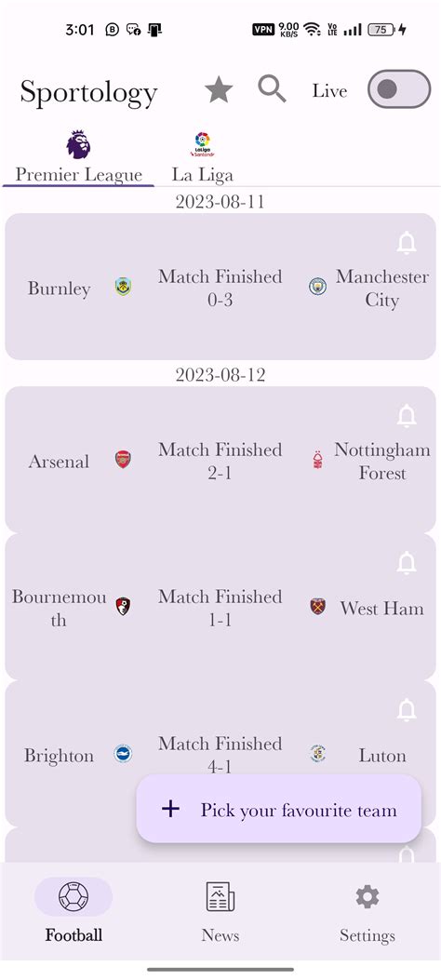Open the Settings gear tab
Image resolution: width=441 pixels, height=980 pixels.
(x=367, y=911)
